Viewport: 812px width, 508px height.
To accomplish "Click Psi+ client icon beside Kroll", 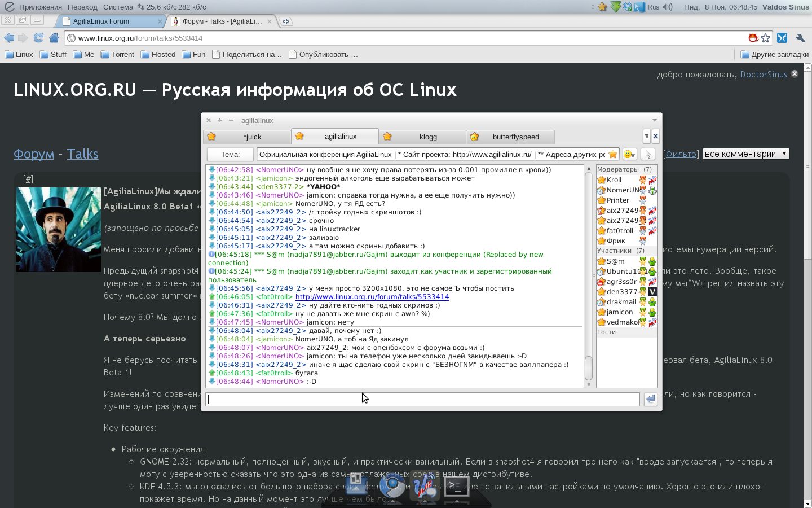I will 652,180.
